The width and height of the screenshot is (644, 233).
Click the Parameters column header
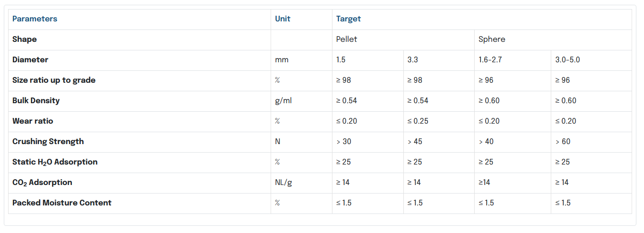[x=35, y=19]
